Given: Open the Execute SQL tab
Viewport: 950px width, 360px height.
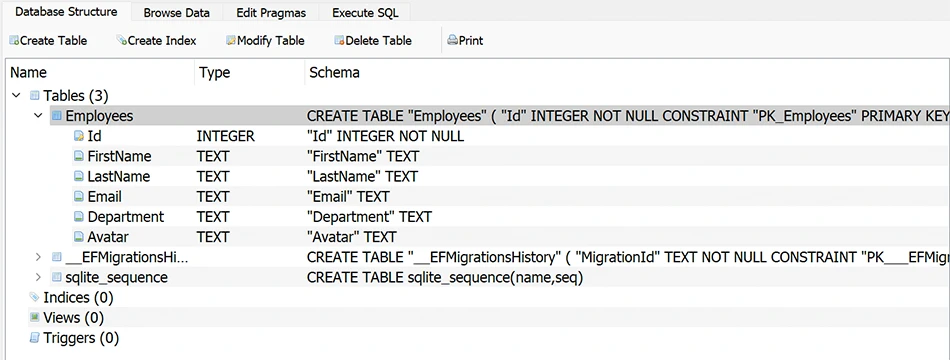Looking at the screenshot, I should tap(366, 12).
